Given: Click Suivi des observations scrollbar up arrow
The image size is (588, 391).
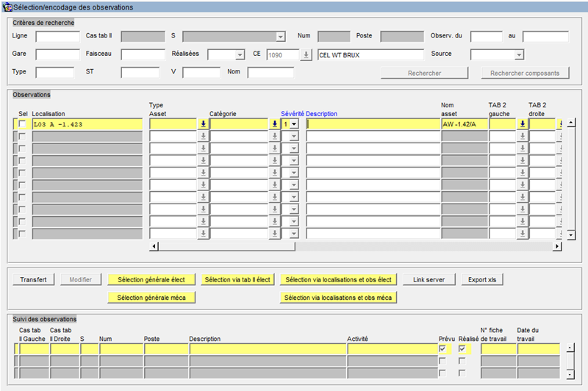Looking at the screenshot, I should (x=570, y=348).
